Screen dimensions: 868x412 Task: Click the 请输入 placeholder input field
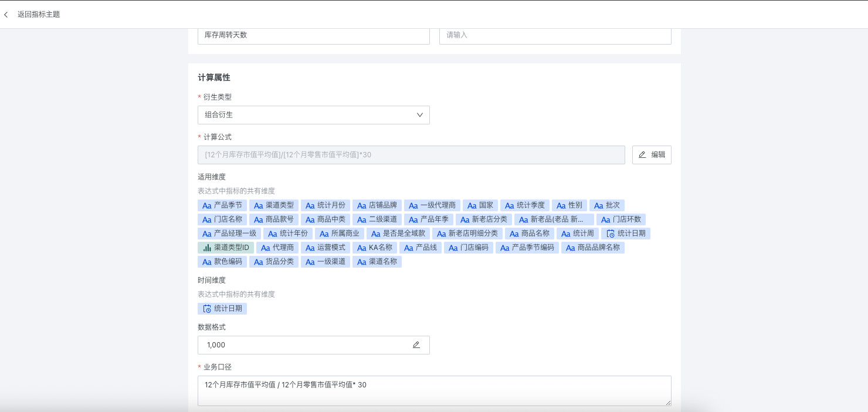555,35
